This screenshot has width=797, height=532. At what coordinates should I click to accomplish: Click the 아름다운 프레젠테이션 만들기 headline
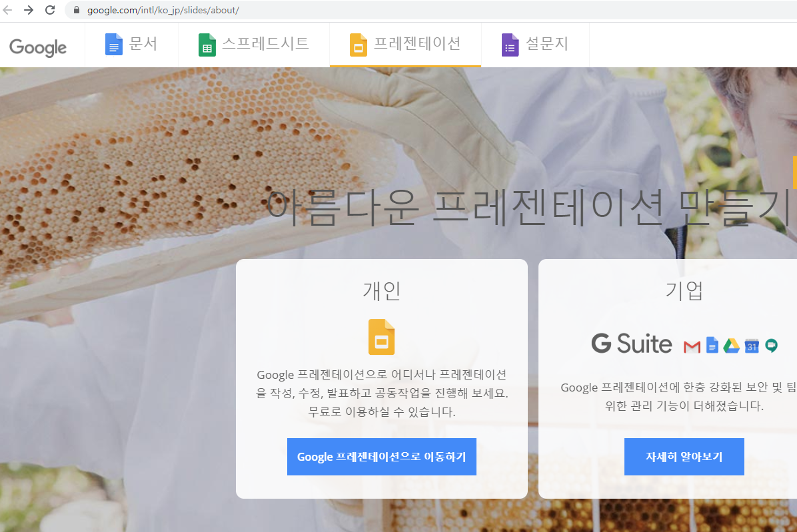pos(528,207)
